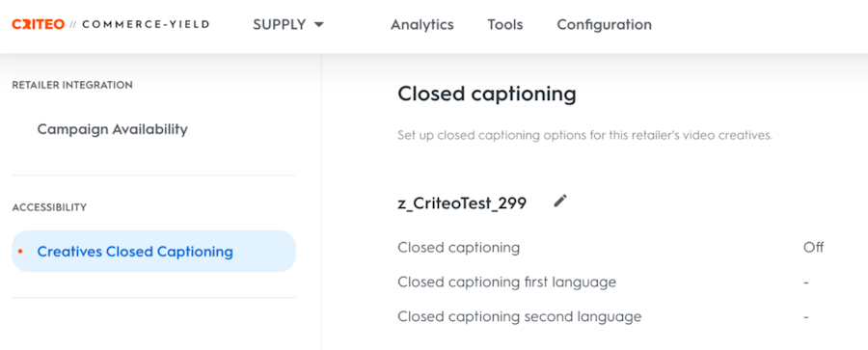The height and width of the screenshot is (350, 868).
Task: Click the Criteo Commerce-Yield logo
Action: (x=110, y=24)
